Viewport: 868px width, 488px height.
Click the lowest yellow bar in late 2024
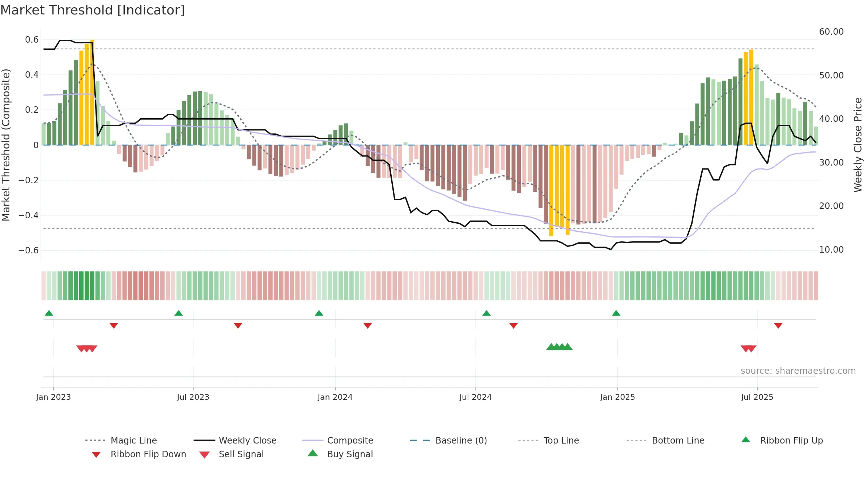click(551, 191)
